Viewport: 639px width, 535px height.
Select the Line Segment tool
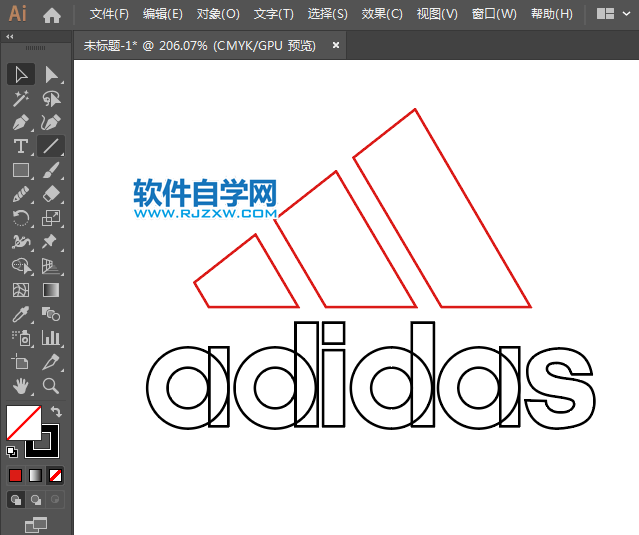[x=51, y=146]
